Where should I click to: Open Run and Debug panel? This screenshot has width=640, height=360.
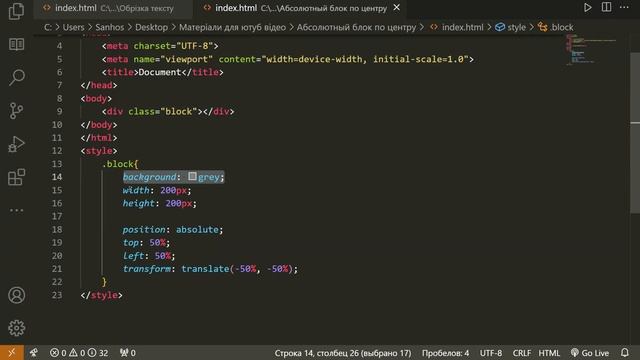point(16,144)
